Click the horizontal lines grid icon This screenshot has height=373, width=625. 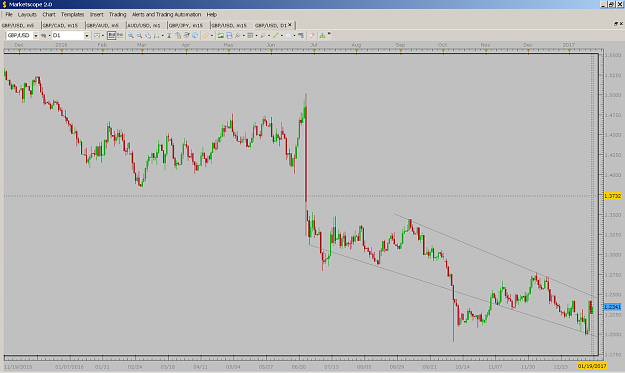tap(250, 35)
